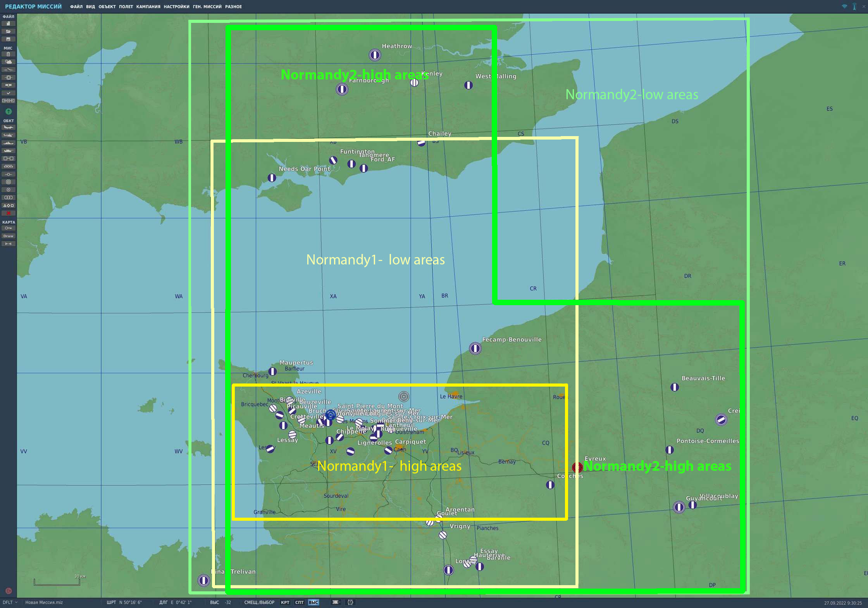Select the ground vehicle placement tool
This screenshot has width=868, height=608.
pos(8,150)
